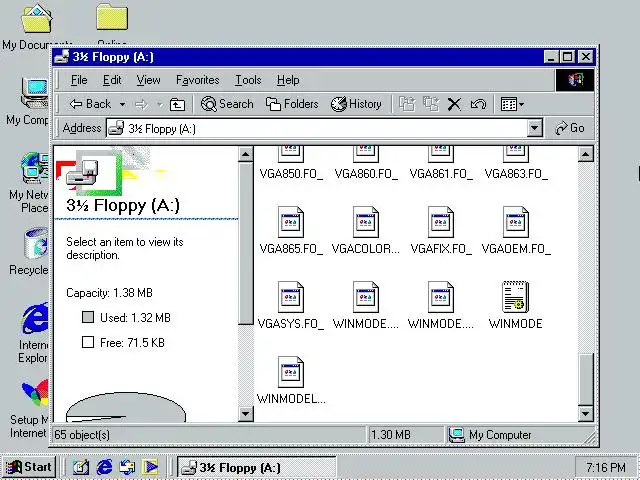This screenshot has height=480, width=640.
Task: Click the folder icon beside My Documents
Action: tap(112, 17)
